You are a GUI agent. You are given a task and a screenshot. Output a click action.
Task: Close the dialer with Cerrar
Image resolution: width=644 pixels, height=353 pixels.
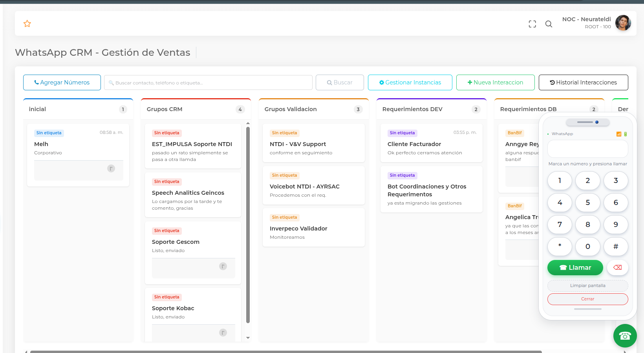(588, 299)
